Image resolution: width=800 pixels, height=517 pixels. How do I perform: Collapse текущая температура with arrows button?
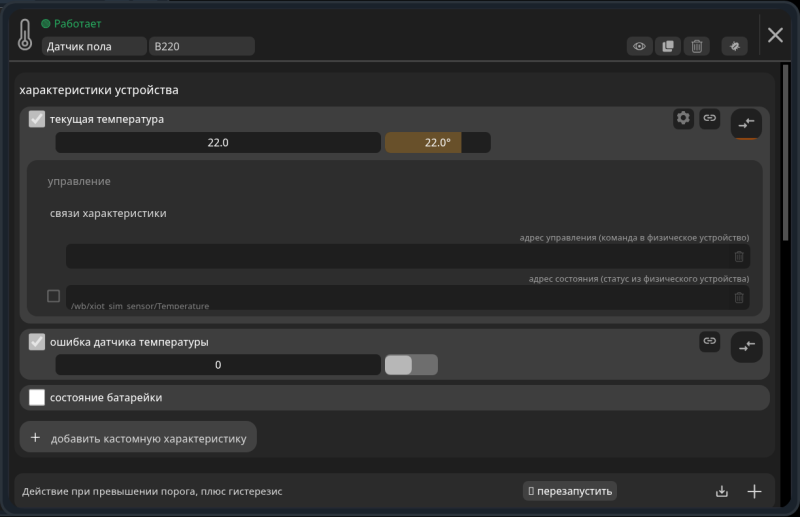pyautogui.click(x=746, y=123)
